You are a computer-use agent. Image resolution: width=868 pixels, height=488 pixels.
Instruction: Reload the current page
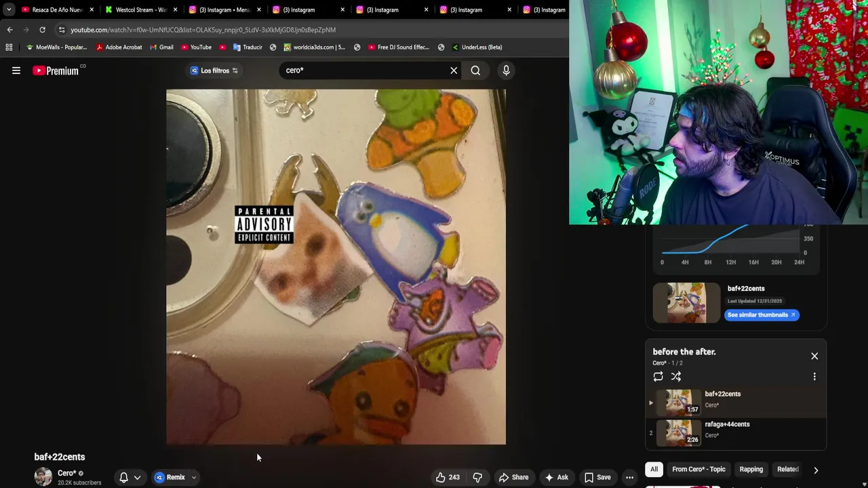(x=42, y=30)
